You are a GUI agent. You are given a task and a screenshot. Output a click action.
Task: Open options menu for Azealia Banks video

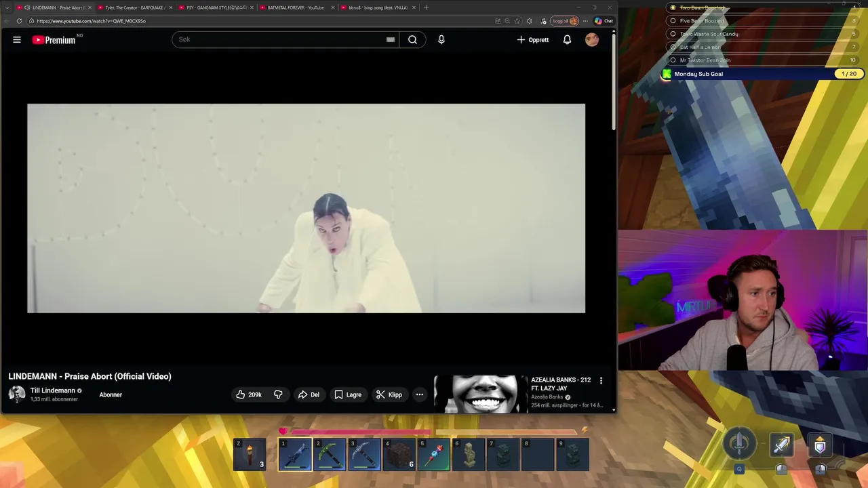tap(601, 381)
